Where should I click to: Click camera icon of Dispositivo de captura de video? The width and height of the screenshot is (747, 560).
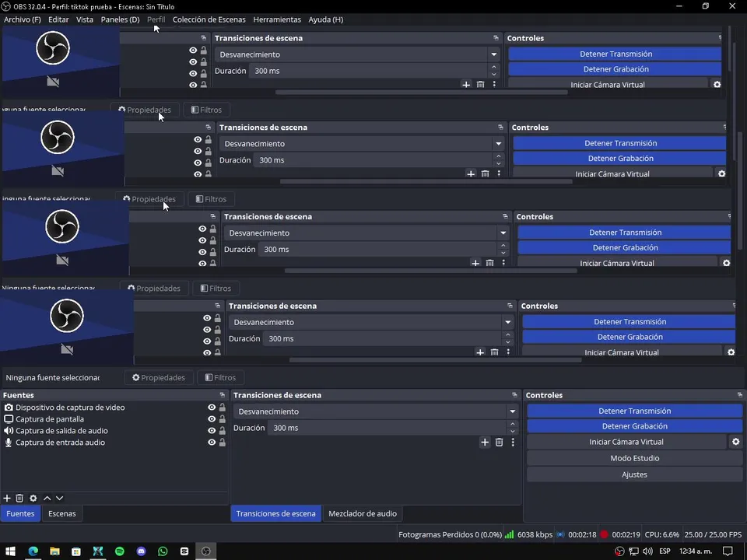(9, 408)
